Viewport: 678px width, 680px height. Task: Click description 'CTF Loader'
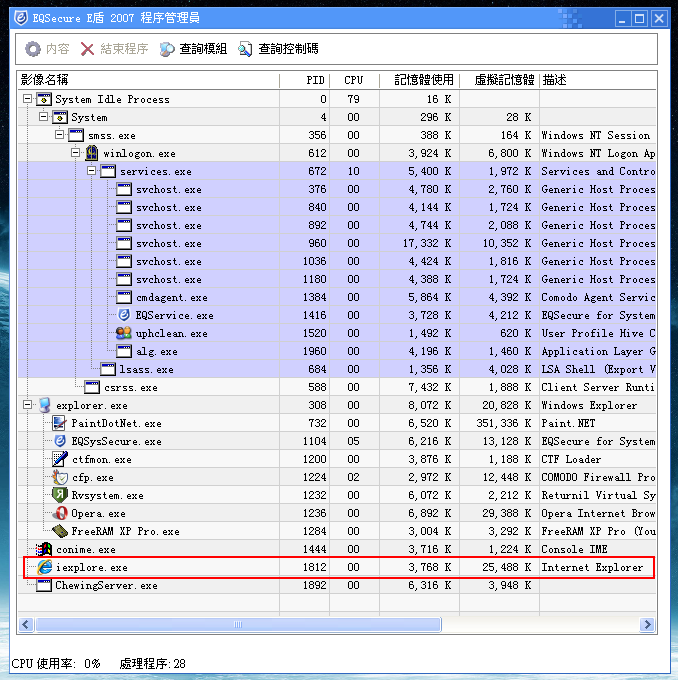571,459
